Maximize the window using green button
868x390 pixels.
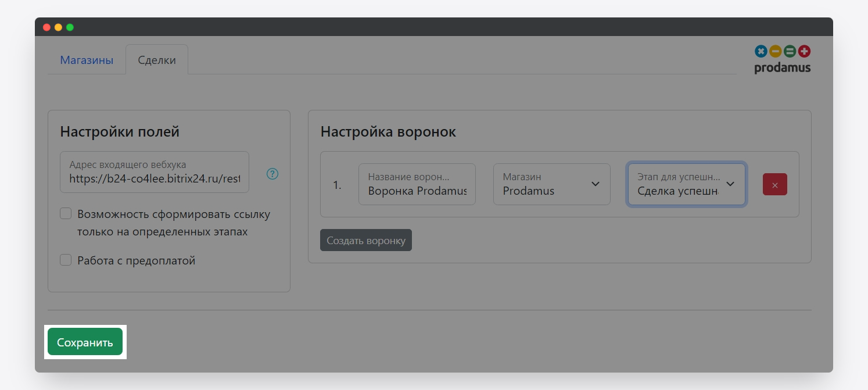pyautogui.click(x=70, y=27)
